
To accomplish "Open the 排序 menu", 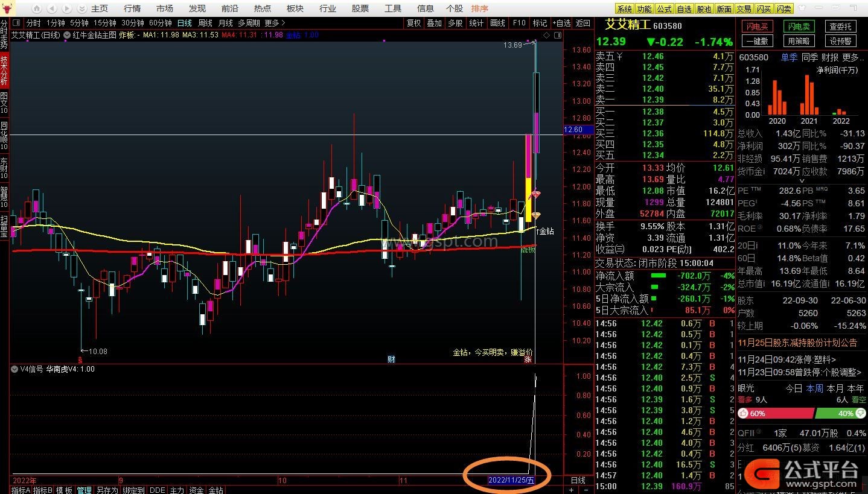I will 480,8.
